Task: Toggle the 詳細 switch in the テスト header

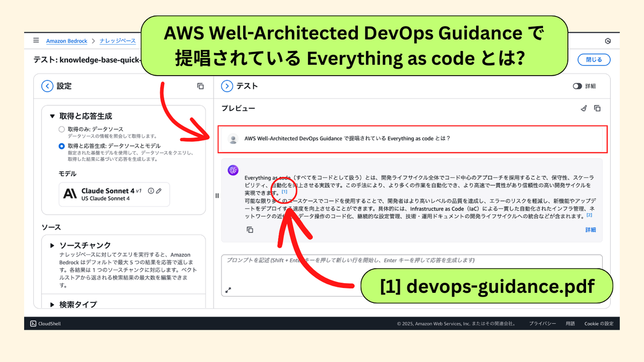Action: coord(577,86)
